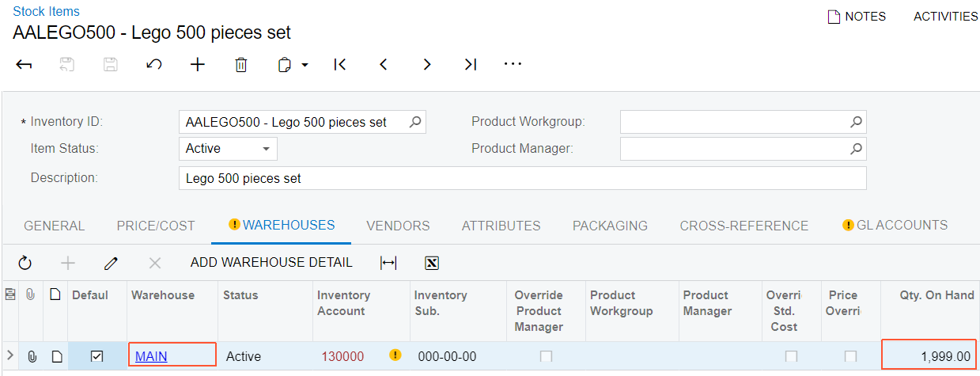Screen dimensions: 980x376
Task: Enable Price Override checkbox in MAIN row
Action: coord(850,356)
